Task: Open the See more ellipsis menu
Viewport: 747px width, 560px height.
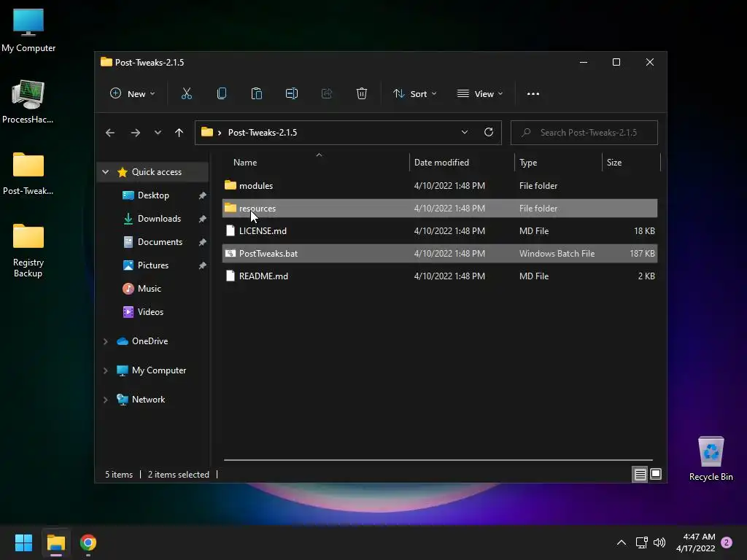Action: pos(533,94)
